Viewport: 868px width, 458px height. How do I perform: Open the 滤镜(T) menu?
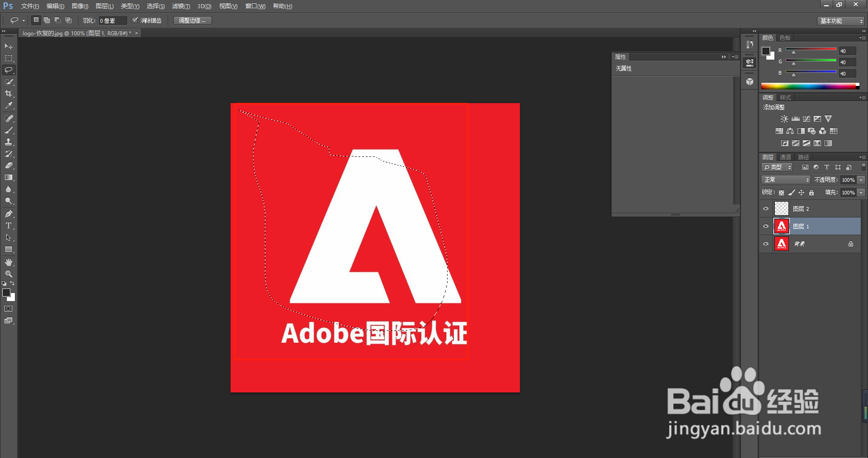181,6
